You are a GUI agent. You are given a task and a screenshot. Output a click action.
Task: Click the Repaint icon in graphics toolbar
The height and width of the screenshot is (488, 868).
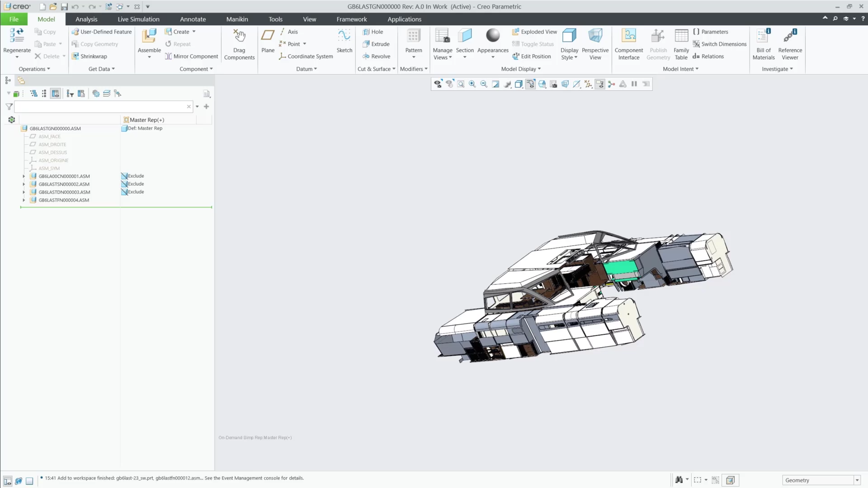pos(495,84)
